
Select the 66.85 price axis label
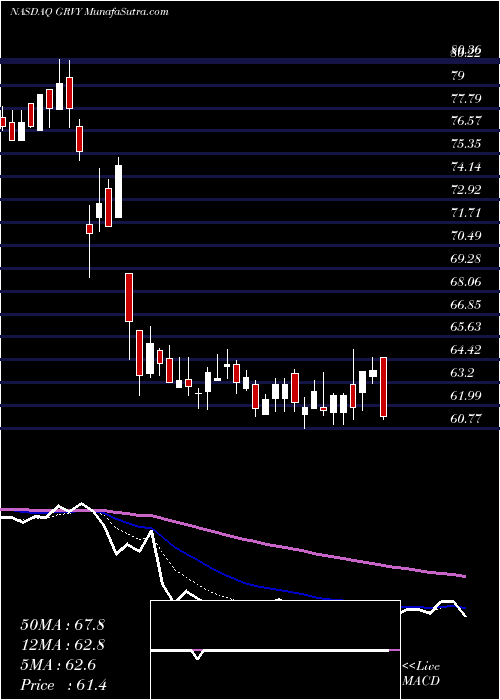(x=467, y=304)
